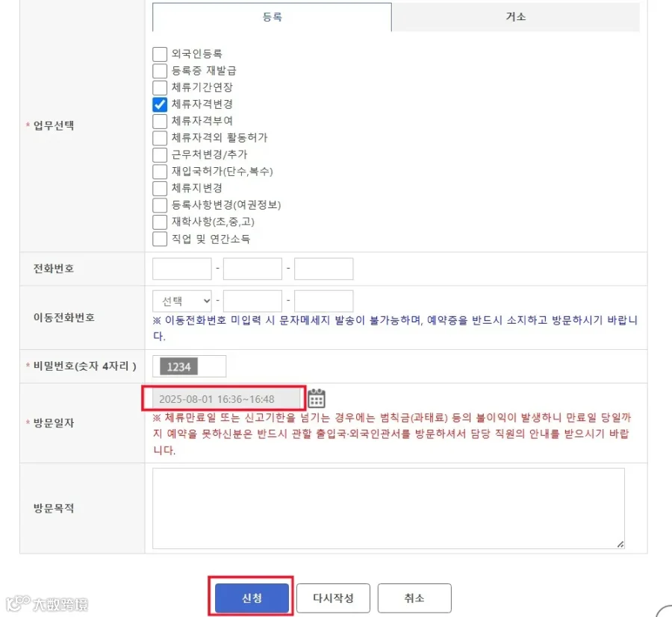Tick 재입국허가(단수,복수) checkbox

(x=160, y=172)
